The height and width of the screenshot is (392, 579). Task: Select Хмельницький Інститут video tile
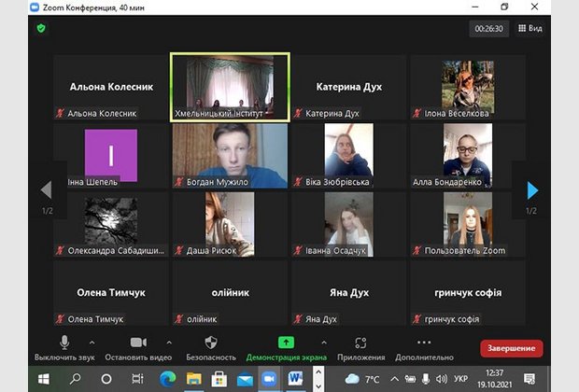[x=230, y=87]
